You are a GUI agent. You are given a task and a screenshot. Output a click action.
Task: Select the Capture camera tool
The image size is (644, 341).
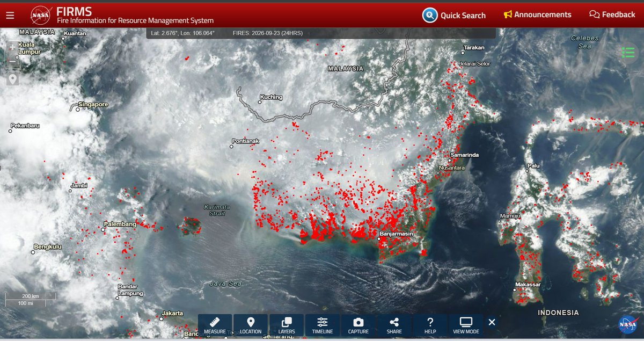(x=358, y=325)
